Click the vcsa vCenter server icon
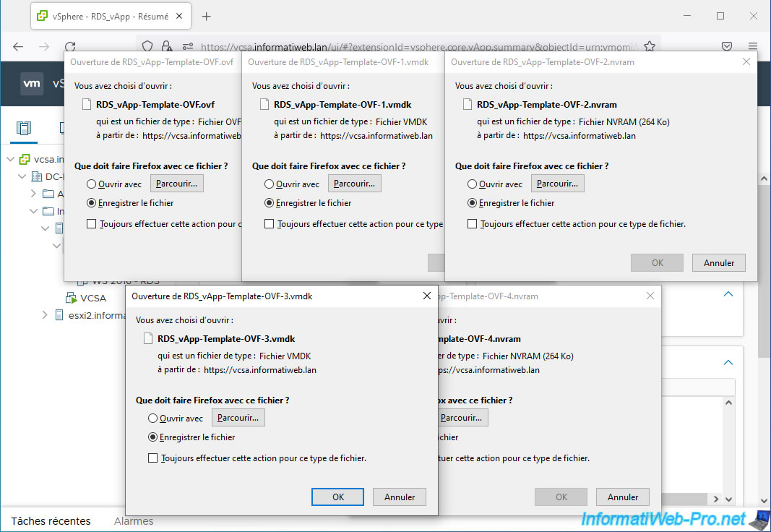This screenshot has width=771, height=532. [x=25, y=159]
